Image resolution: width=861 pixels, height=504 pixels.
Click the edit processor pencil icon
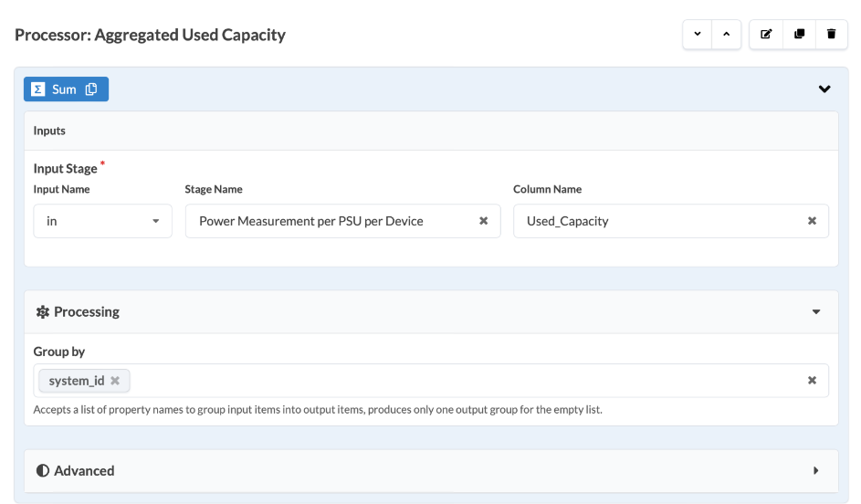coord(766,35)
